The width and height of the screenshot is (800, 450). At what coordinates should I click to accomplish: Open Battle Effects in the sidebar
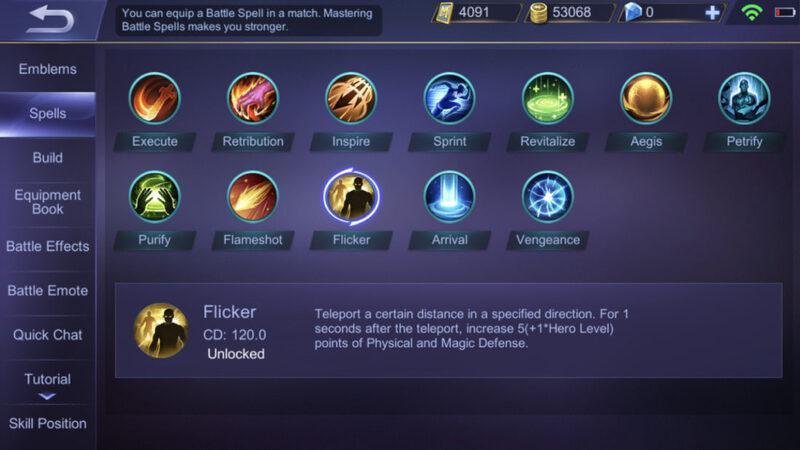[47, 246]
